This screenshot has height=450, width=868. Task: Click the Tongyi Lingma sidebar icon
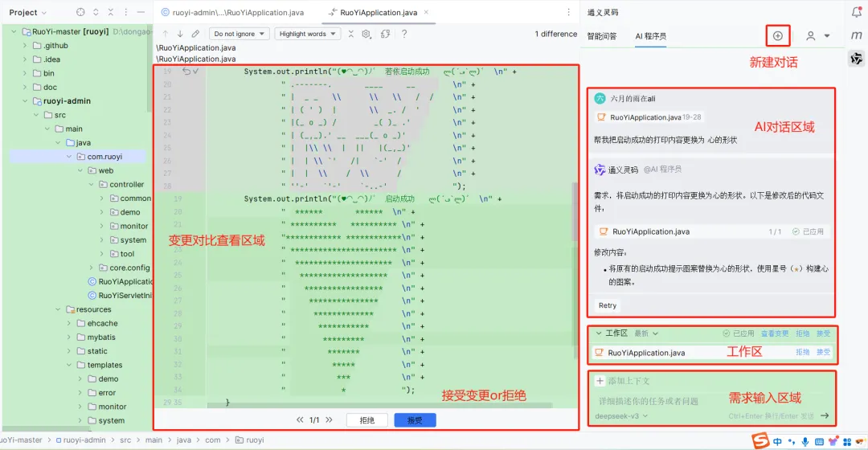[x=857, y=58]
